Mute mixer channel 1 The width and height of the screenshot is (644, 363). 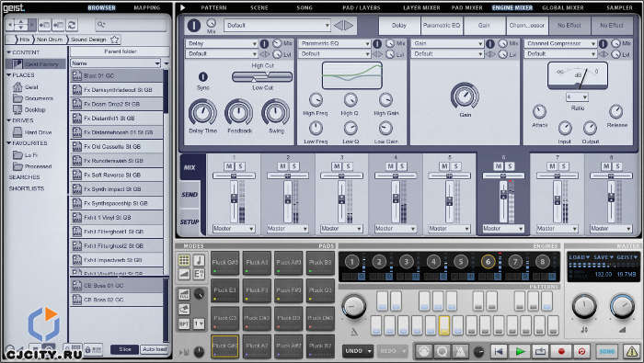tap(229, 166)
